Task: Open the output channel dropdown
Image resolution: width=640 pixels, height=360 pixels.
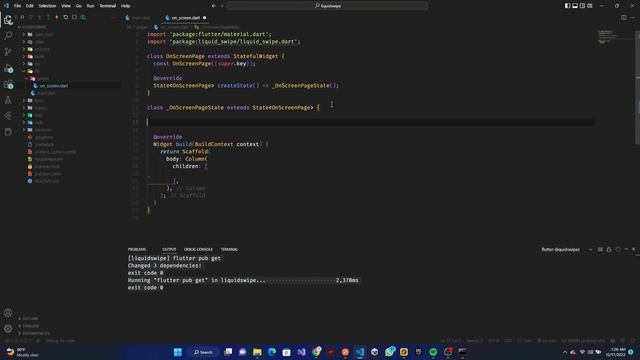Action: pyautogui.click(x=566, y=249)
